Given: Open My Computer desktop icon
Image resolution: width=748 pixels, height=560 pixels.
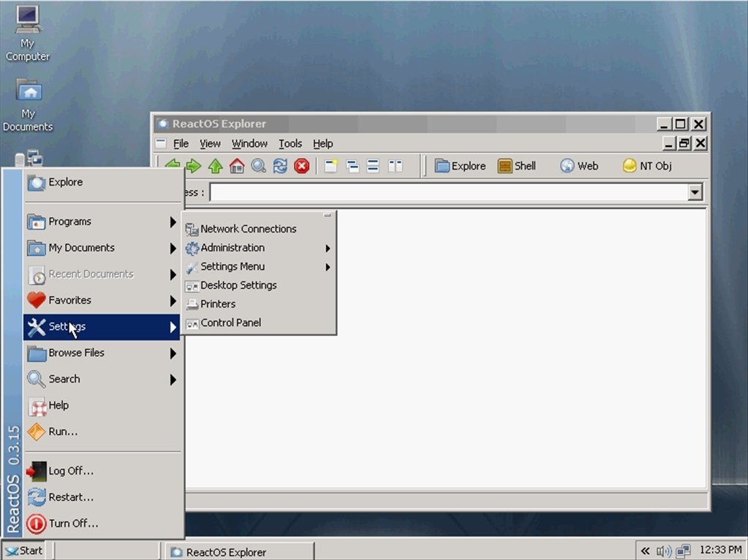Looking at the screenshot, I should pyautogui.click(x=28, y=33).
